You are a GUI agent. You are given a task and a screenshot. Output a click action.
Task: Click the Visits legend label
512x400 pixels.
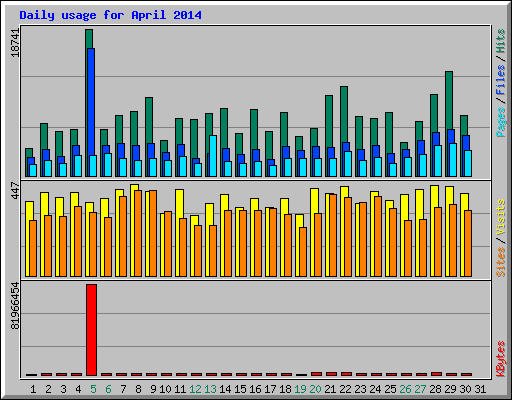pyautogui.click(x=501, y=217)
